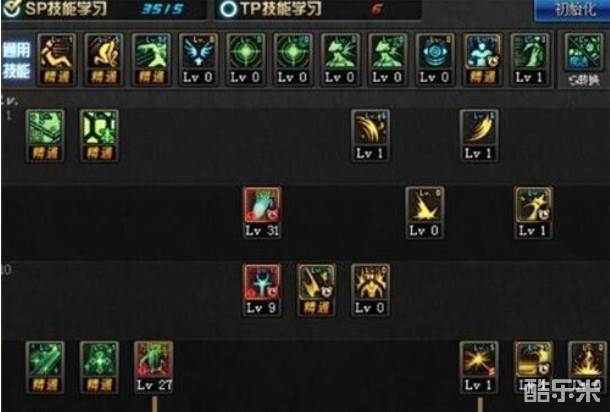Click the yellow spear skill marked 精通
This screenshot has height=412, width=610.
316,290
